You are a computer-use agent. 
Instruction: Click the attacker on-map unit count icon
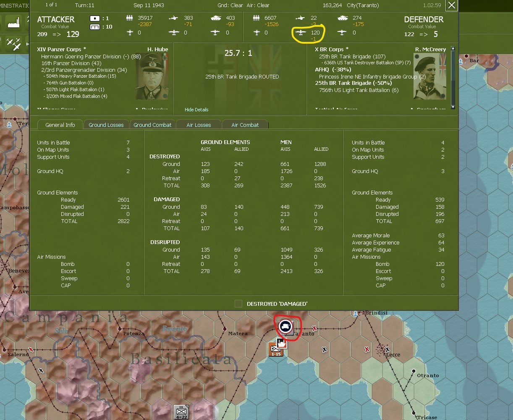[95, 18]
